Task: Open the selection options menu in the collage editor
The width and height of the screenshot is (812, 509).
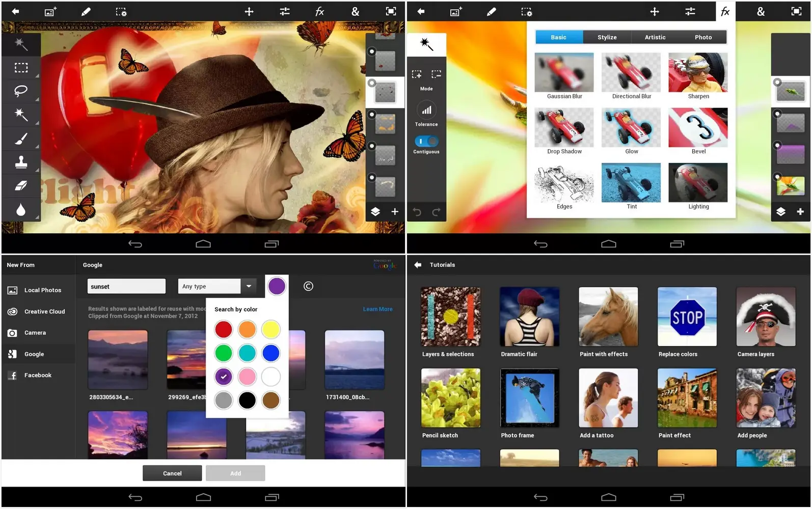Action: (121, 11)
